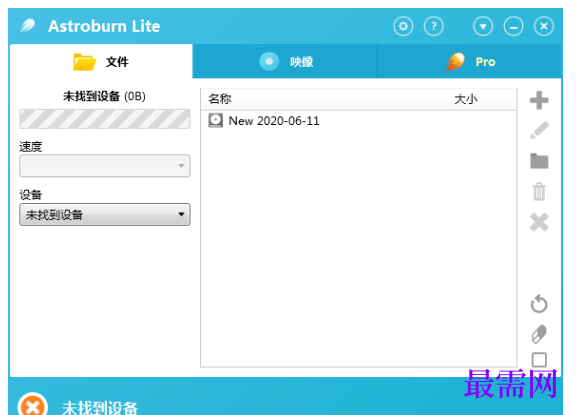Image resolution: width=576 pixels, height=415 pixels.
Task: Open help with the question mark icon
Action: tap(433, 26)
